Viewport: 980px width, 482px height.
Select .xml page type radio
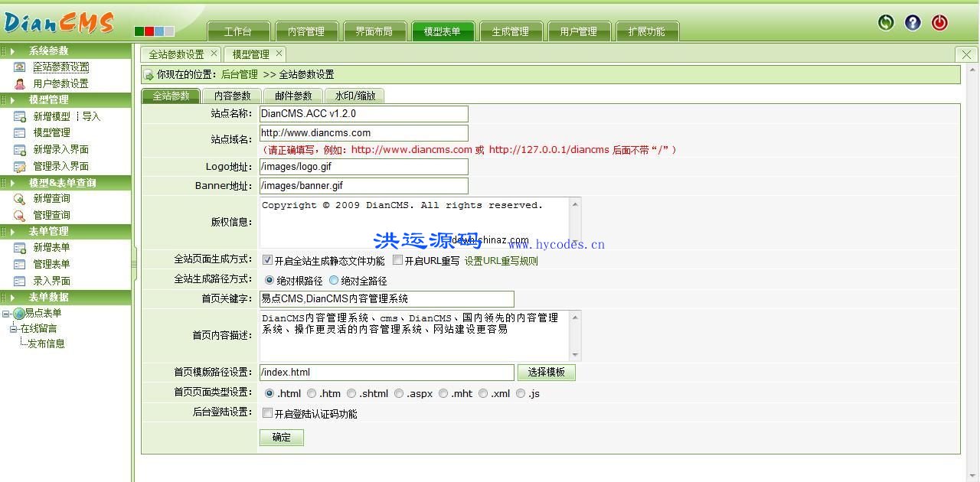(x=483, y=393)
